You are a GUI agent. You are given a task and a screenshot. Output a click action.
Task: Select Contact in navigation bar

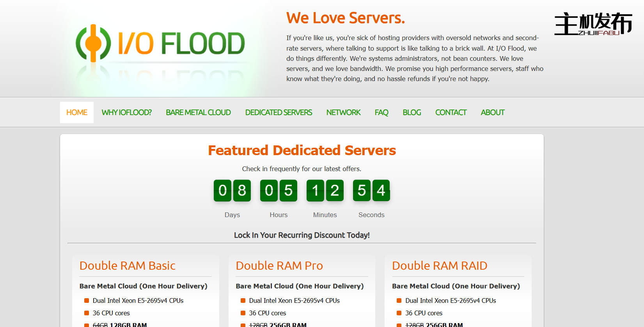[x=451, y=113]
